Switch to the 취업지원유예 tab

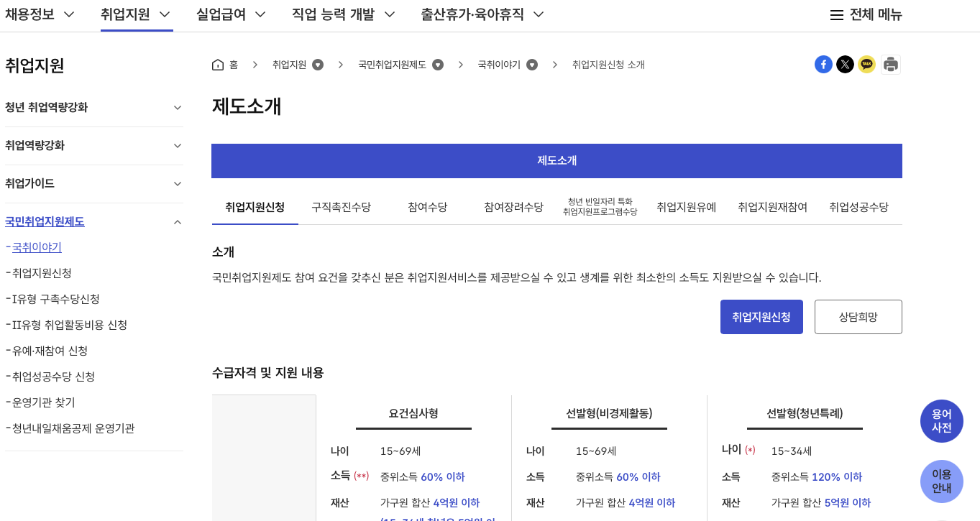point(686,207)
